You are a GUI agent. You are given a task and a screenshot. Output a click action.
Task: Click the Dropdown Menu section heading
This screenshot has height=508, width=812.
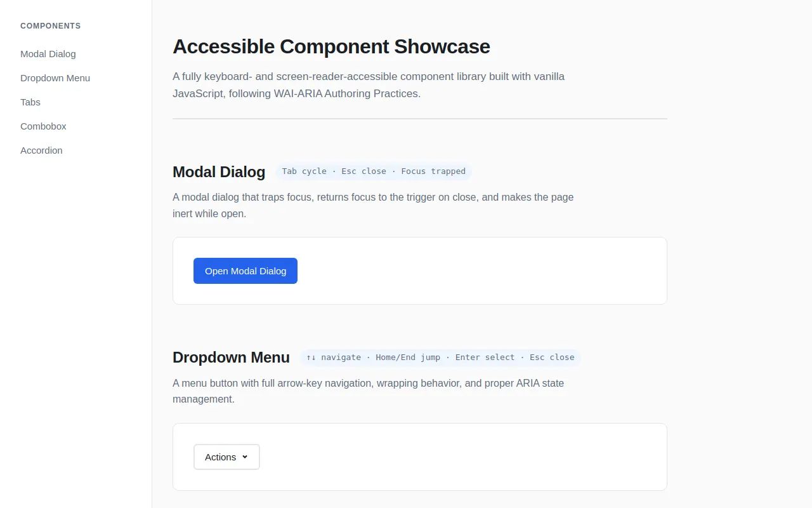[231, 358]
